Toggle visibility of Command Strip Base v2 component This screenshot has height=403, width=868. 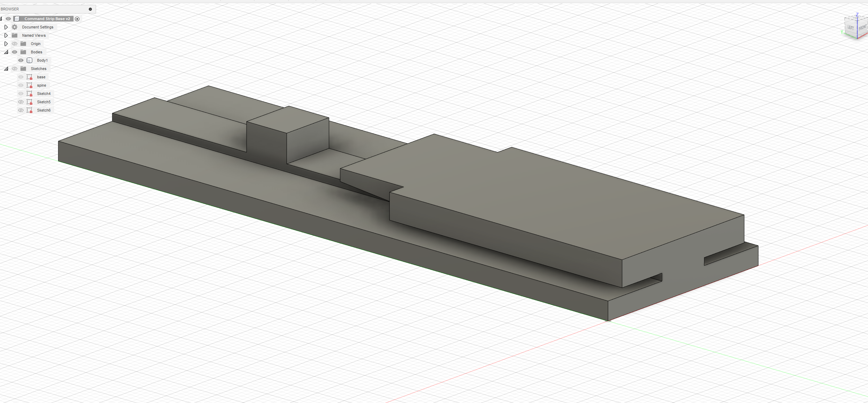(8, 19)
